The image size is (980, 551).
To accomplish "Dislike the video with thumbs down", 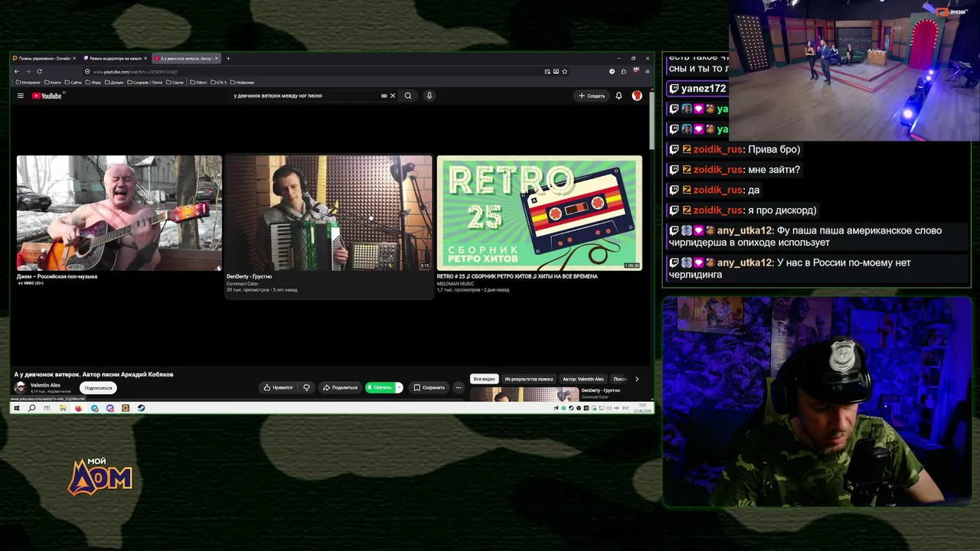I will (307, 387).
